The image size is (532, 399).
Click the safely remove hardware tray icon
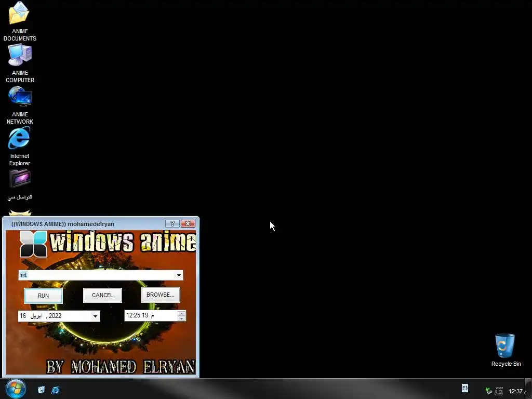[x=488, y=391]
